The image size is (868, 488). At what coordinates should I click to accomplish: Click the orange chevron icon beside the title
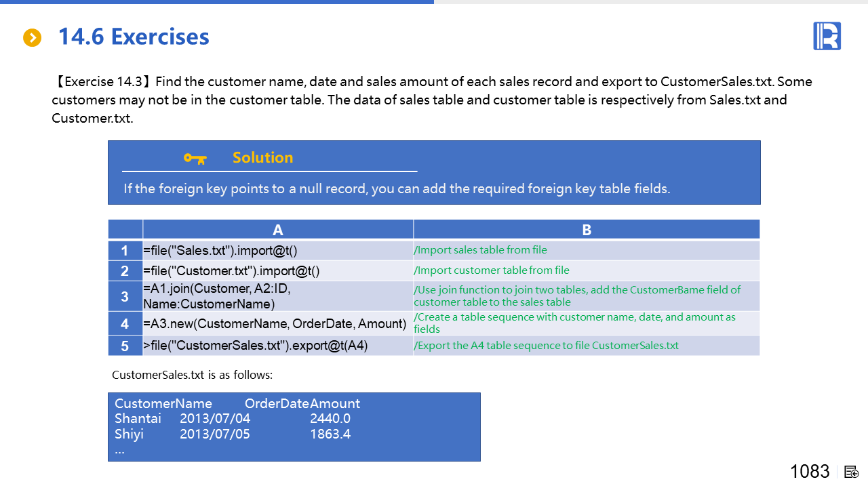click(x=32, y=38)
